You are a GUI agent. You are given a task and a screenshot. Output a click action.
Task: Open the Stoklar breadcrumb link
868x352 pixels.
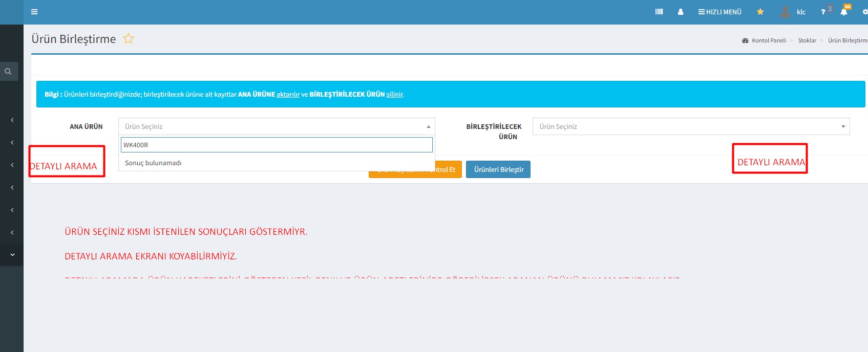tap(807, 40)
